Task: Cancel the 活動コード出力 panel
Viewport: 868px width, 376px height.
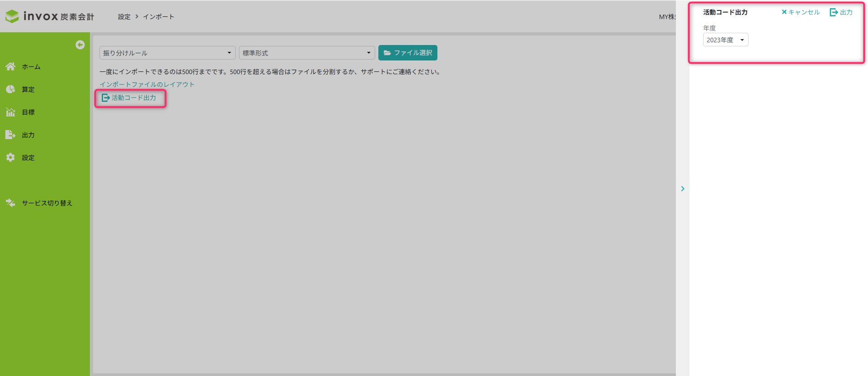Action: [x=800, y=12]
